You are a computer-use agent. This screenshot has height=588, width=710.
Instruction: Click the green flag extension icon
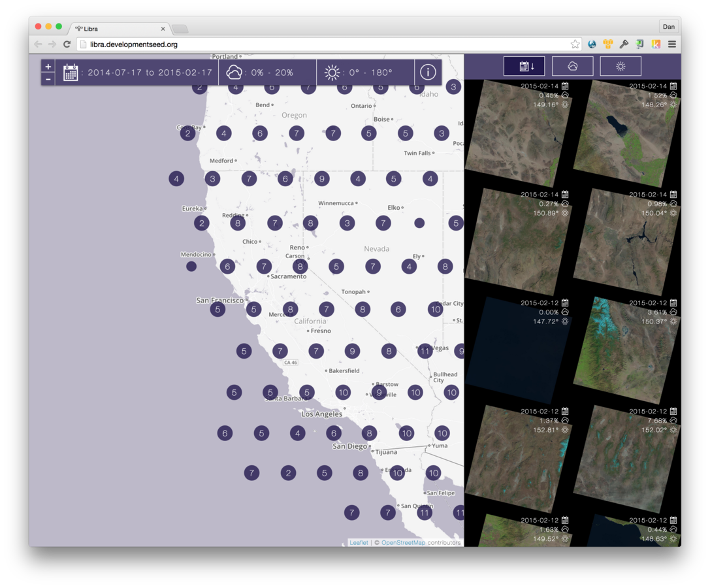(640, 44)
